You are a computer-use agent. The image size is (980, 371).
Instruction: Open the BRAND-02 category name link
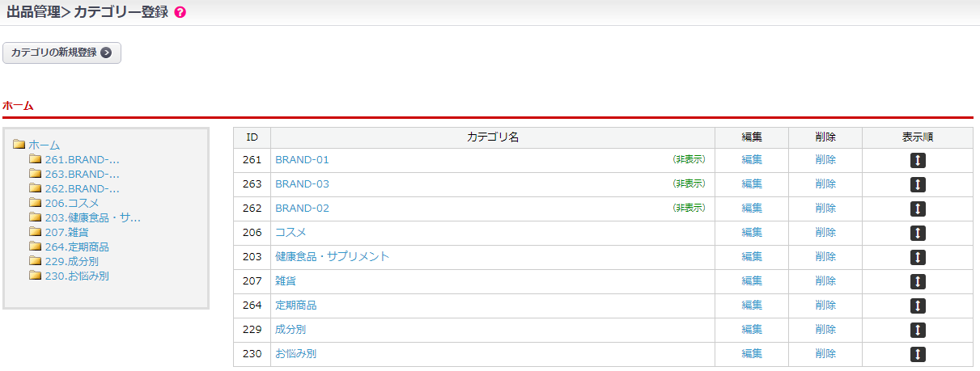click(302, 209)
